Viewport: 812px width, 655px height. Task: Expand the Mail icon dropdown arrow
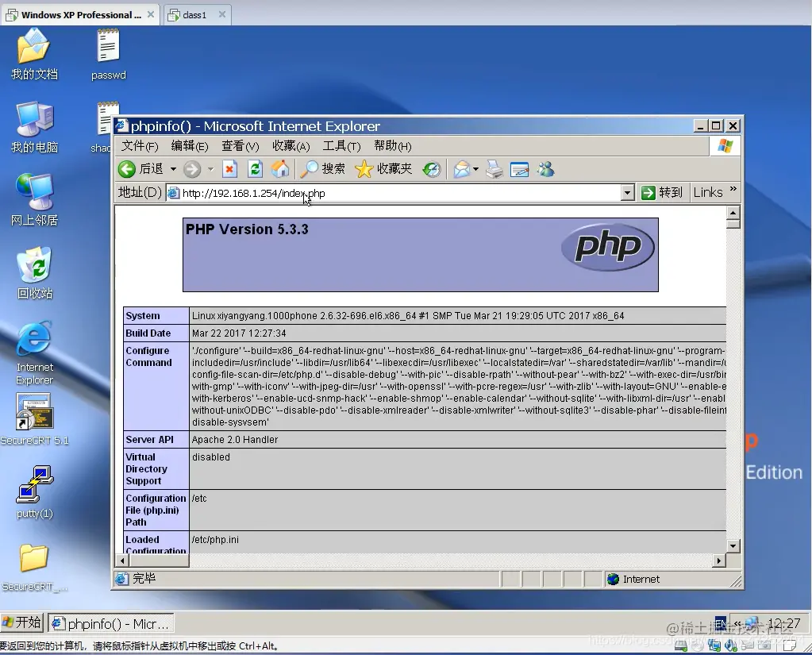(x=475, y=169)
